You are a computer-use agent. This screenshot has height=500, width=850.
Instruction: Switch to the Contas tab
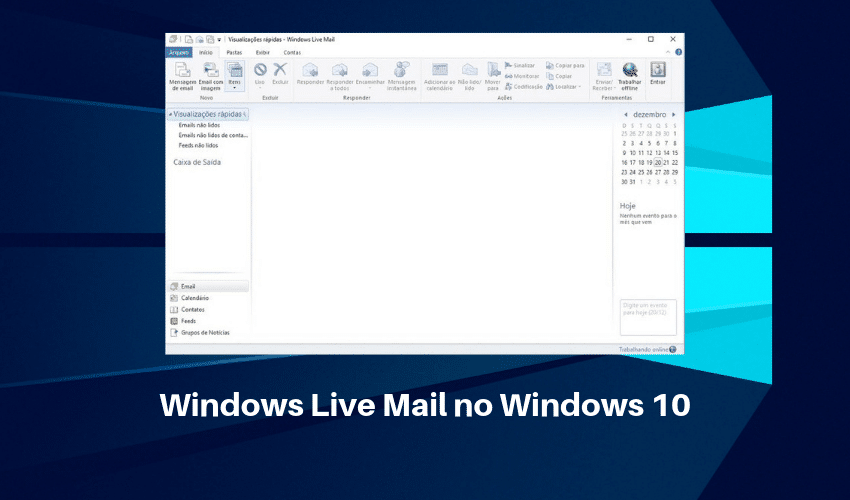pos(292,53)
